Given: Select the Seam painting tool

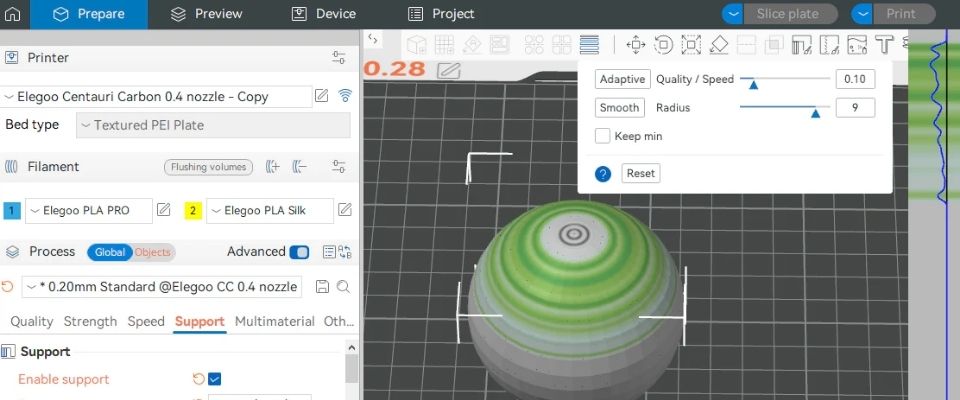Looking at the screenshot, I should [829, 44].
